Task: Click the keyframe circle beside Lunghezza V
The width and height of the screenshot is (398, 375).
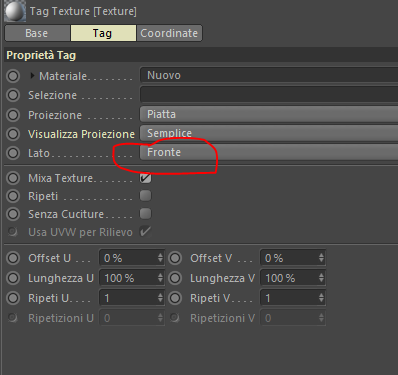Action: [x=175, y=278]
